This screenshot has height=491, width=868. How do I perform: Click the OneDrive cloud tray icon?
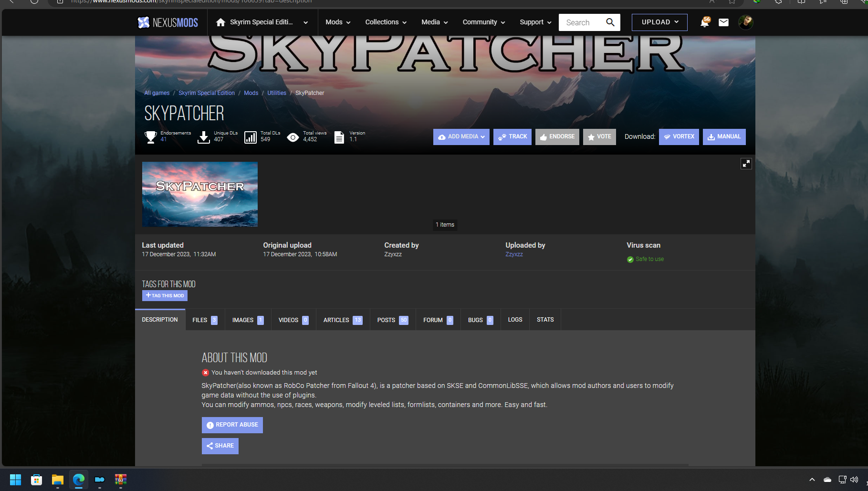tap(827, 480)
